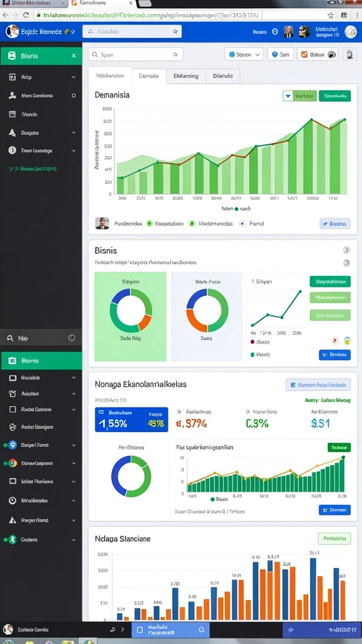This screenshot has width=362, height=644.
Task: Switch to the Dilancia tab
Action: (222, 76)
